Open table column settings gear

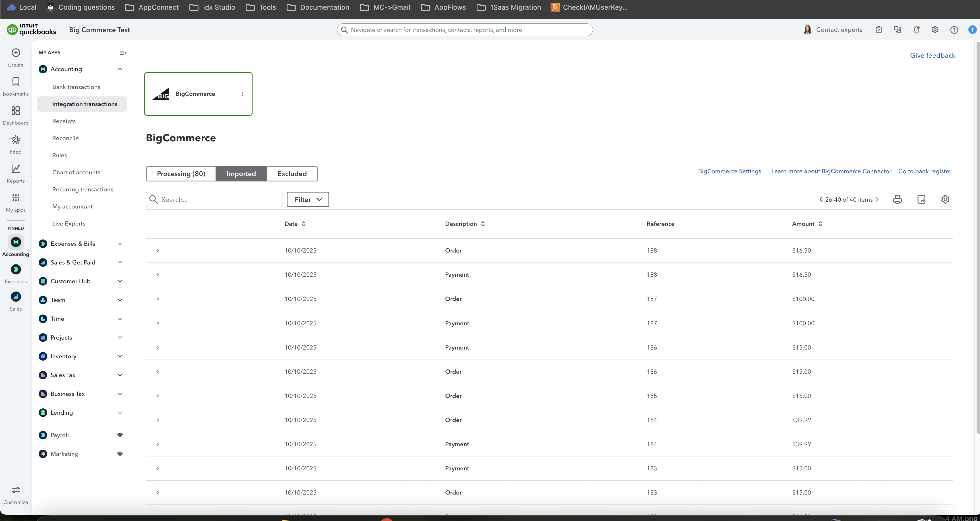(945, 199)
